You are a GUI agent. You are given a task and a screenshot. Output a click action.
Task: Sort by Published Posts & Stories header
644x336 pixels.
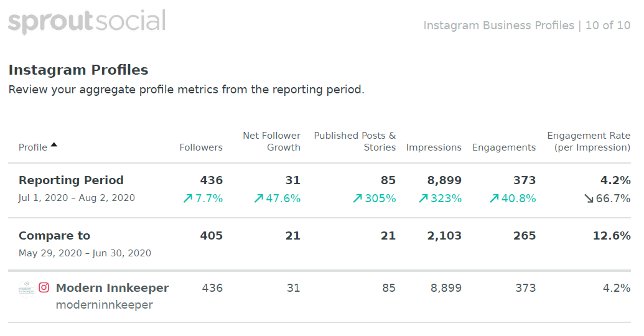coord(355,142)
